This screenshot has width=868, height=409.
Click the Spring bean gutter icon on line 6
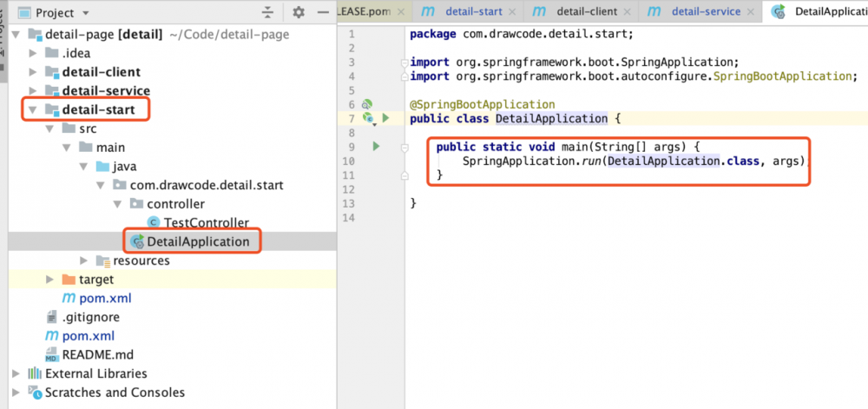click(x=366, y=104)
